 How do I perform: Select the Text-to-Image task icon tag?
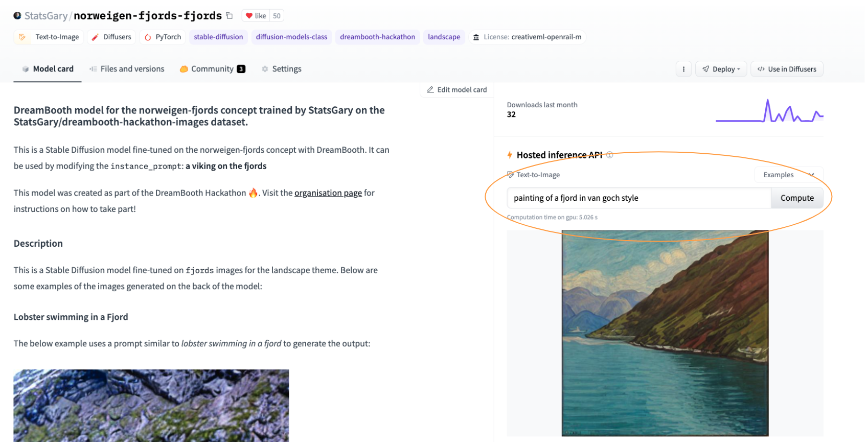tap(22, 37)
